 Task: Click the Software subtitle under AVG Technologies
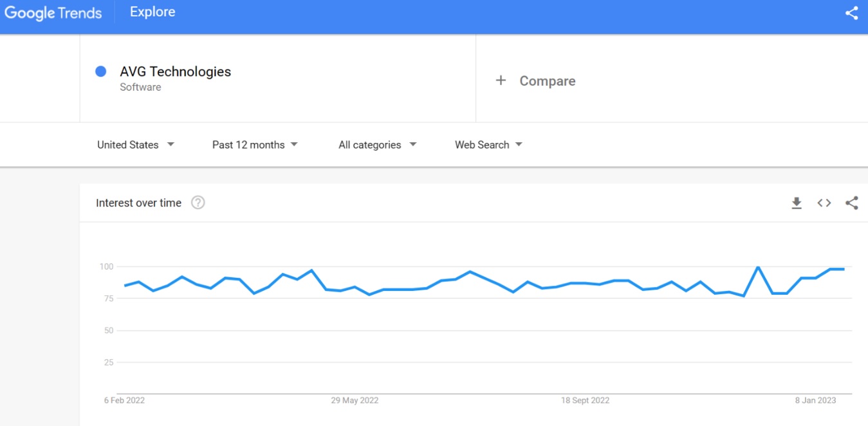[140, 88]
